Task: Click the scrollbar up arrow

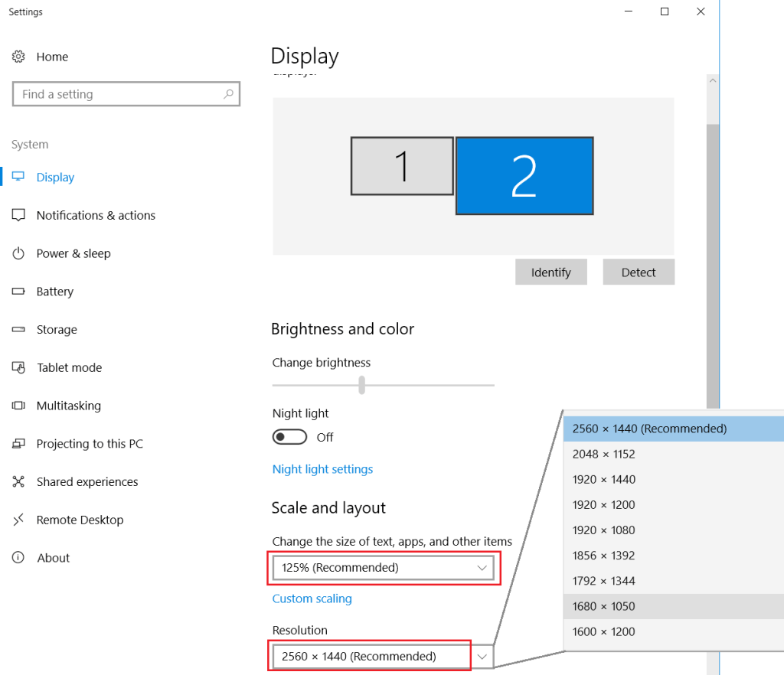Action: (713, 80)
